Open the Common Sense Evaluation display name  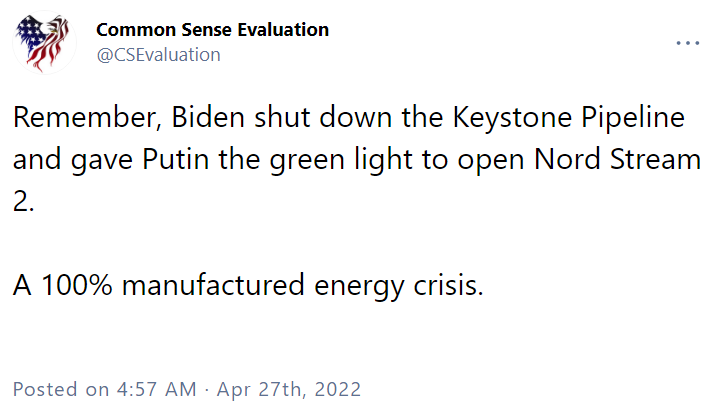212,30
